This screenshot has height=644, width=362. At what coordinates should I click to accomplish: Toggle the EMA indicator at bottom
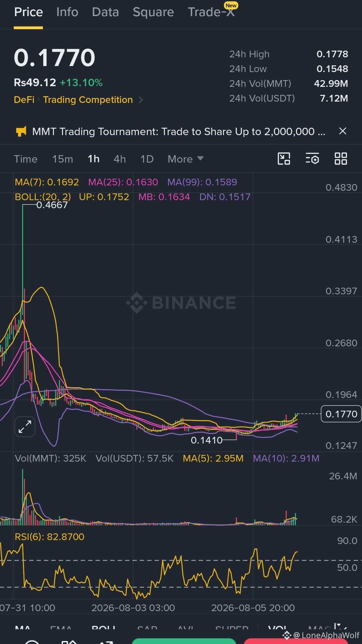tap(61, 628)
